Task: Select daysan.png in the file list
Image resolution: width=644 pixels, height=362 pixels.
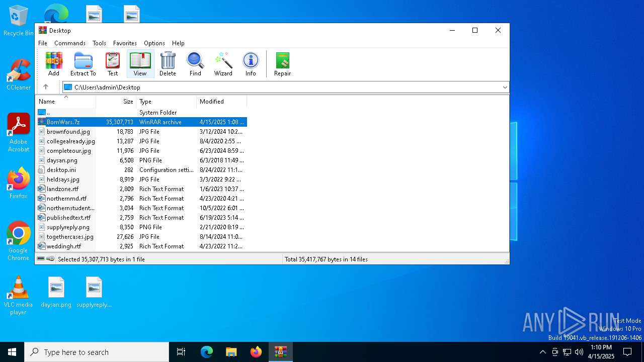Action: pos(141,160)
